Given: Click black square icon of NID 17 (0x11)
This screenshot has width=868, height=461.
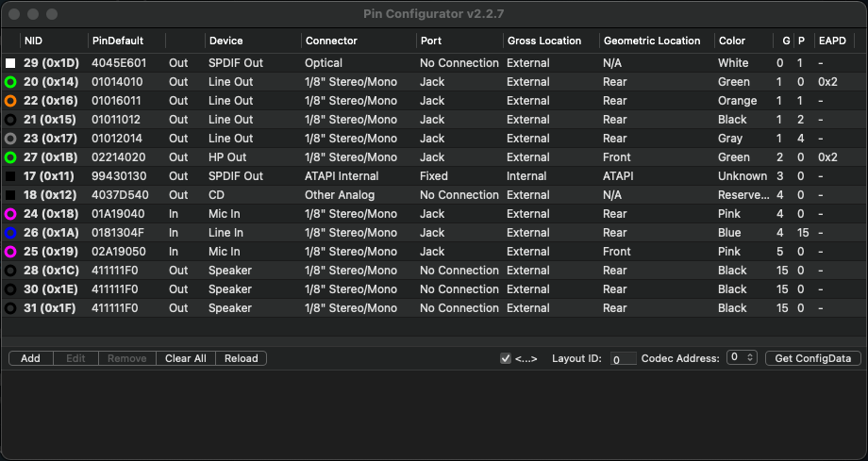Looking at the screenshot, I should (x=10, y=176).
